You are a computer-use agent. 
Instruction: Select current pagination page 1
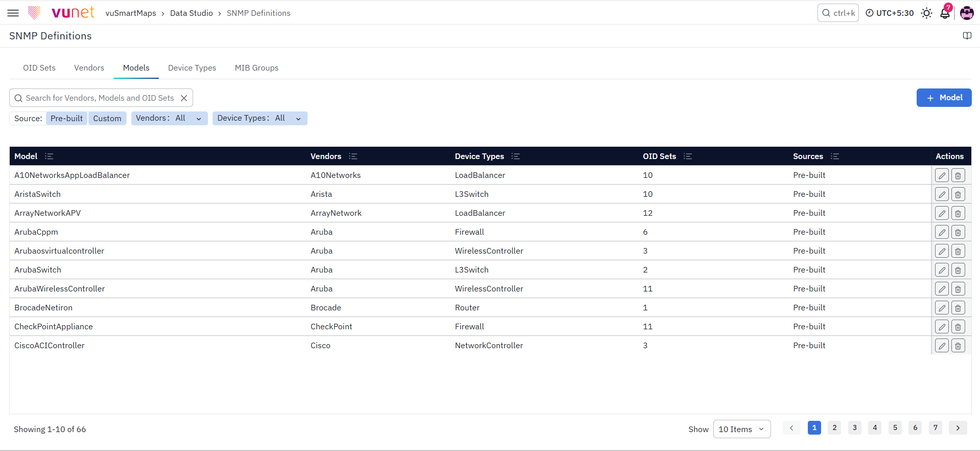(x=814, y=428)
